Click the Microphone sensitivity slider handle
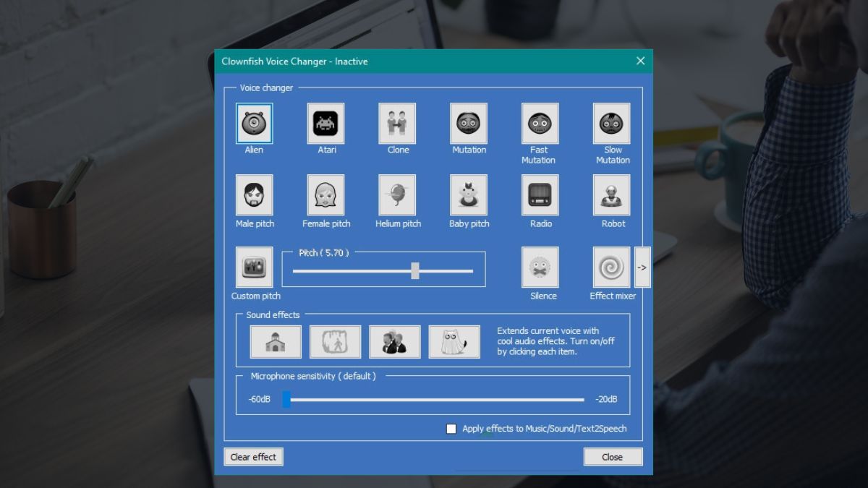The image size is (868, 488). pos(286,399)
